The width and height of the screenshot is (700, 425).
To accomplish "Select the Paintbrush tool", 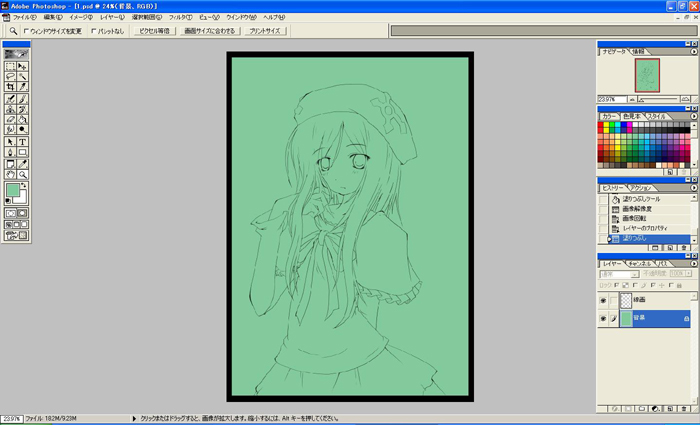I will (22, 99).
